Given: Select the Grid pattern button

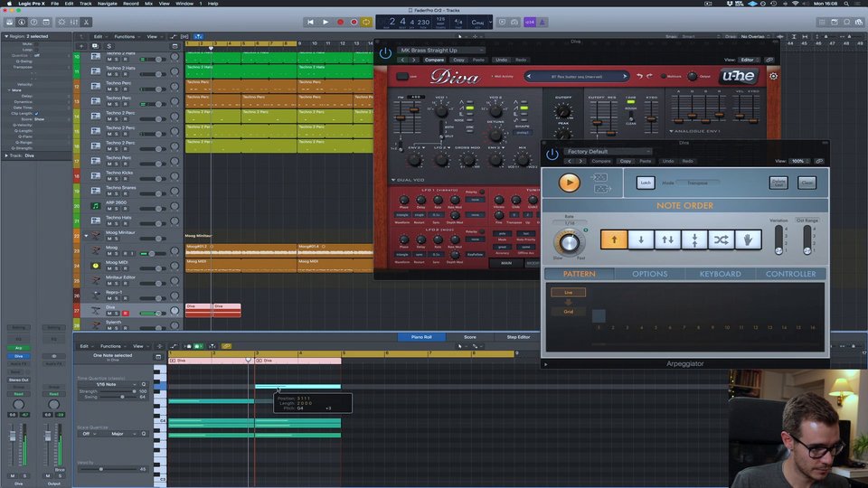Looking at the screenshot, I should coord(568,312).
